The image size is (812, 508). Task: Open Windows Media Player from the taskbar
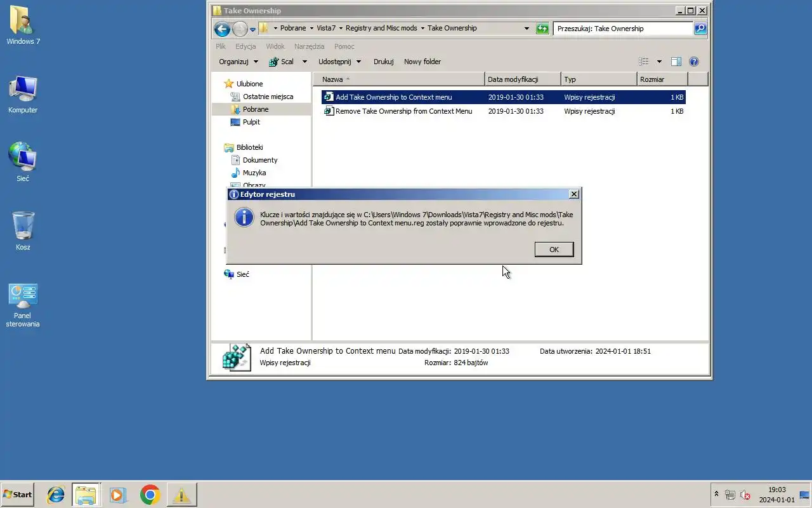tap(118, 495)
